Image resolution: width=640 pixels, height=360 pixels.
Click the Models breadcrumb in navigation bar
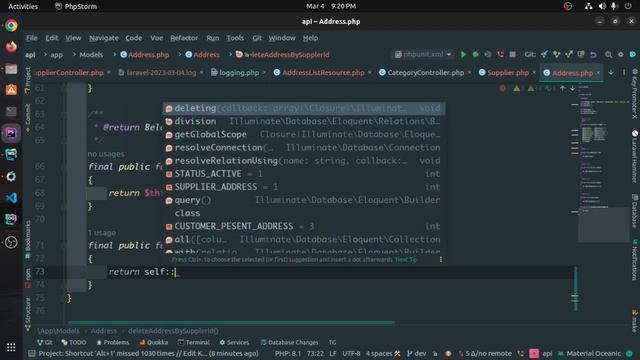point(91,55)
